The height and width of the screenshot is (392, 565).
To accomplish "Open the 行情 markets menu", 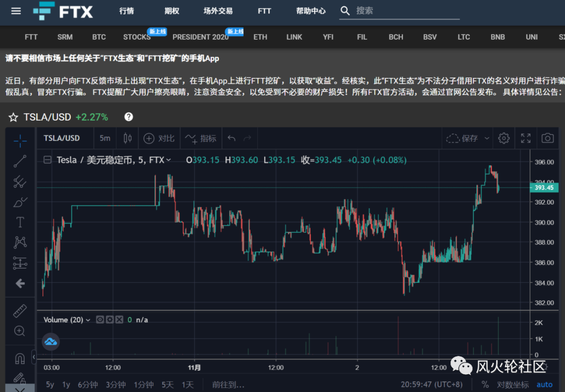I will pyautogui.click(x=127, y=11).
